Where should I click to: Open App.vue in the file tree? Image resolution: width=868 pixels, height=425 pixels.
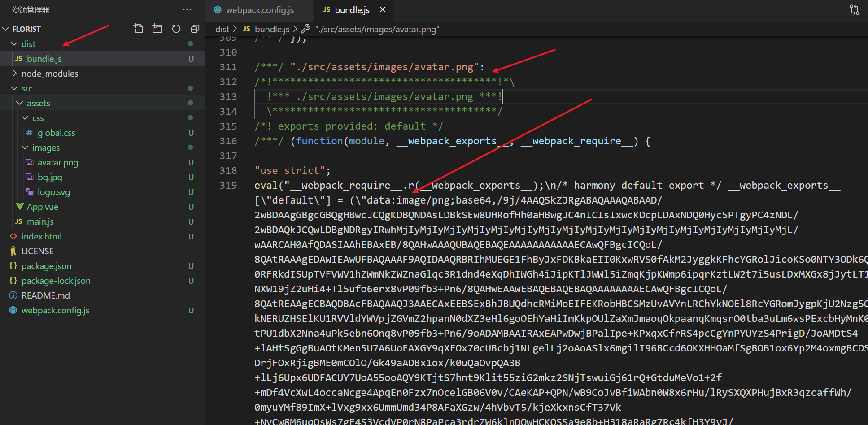(102, 207)
